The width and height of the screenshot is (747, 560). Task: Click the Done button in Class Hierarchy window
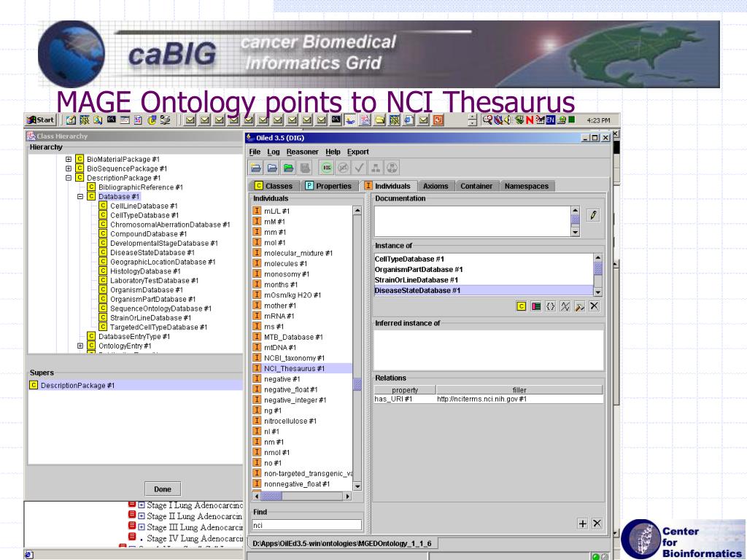pos(163,489)
